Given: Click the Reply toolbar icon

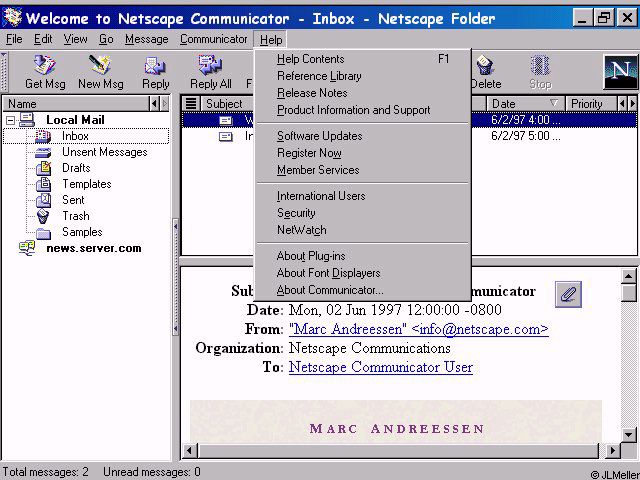Looking at the screenshot, I should point(155,65).
